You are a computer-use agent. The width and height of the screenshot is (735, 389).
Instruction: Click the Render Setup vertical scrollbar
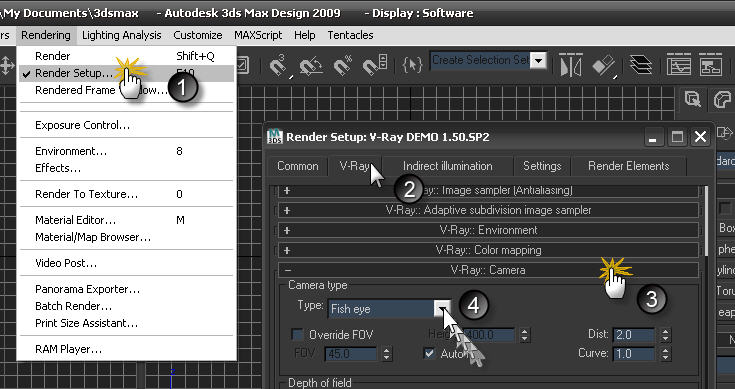click(x=707, y=220)
